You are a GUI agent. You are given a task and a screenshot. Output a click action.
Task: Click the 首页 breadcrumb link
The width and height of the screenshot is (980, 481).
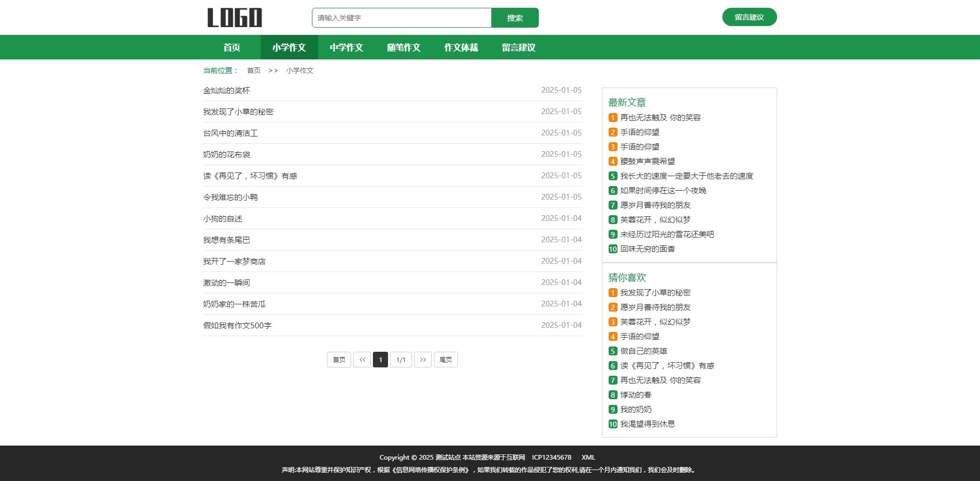[x=253, y=70]
